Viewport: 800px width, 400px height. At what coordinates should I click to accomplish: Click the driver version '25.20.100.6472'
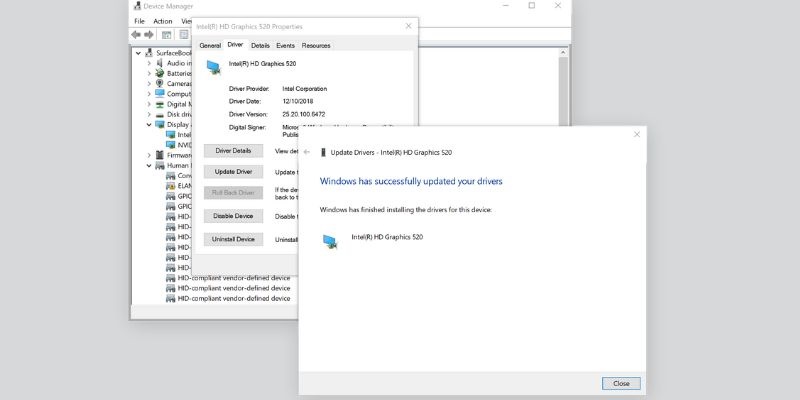[x=304, y=114]
